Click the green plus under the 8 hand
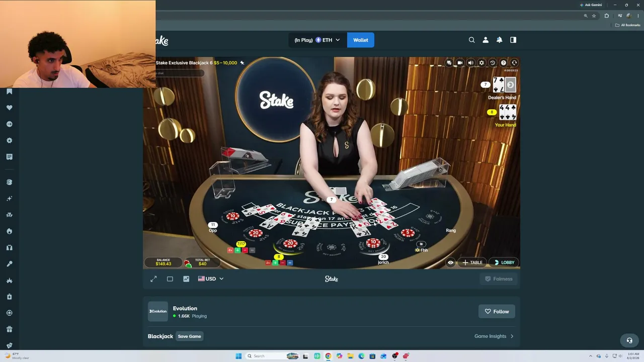 point(275,262)
